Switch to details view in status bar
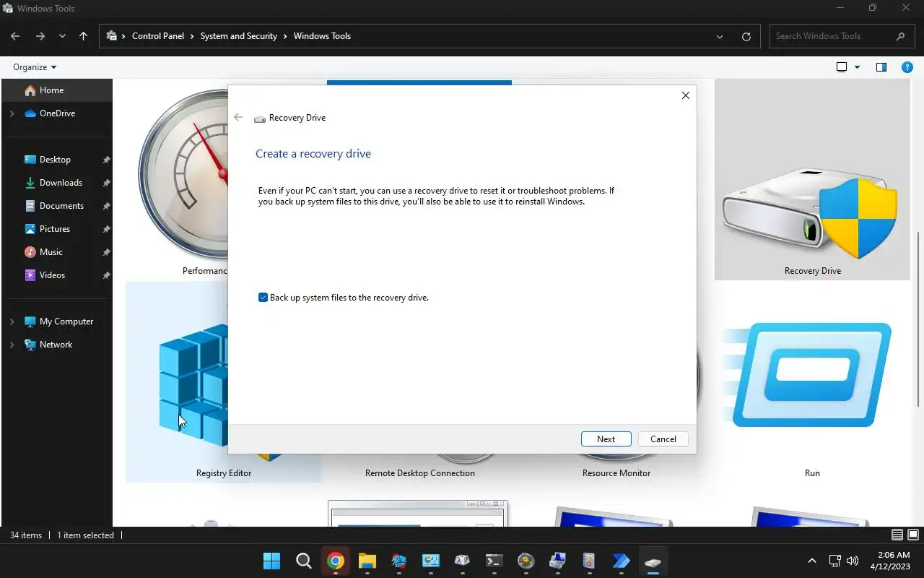 coord(897,535)
